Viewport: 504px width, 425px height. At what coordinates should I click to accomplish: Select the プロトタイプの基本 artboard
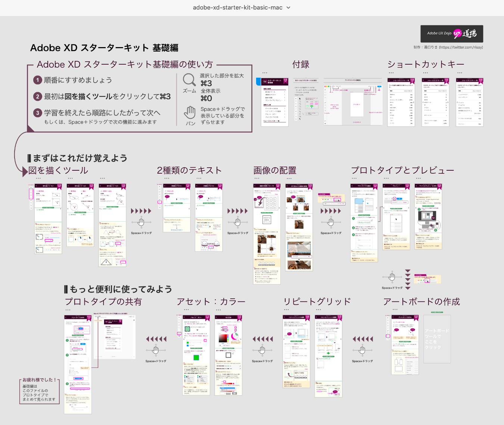point(364,223)
